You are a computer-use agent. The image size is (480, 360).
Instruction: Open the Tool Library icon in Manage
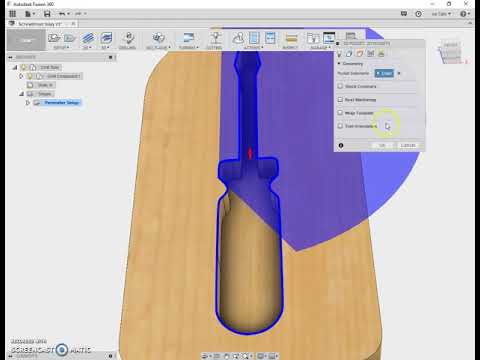pos(313,38)
